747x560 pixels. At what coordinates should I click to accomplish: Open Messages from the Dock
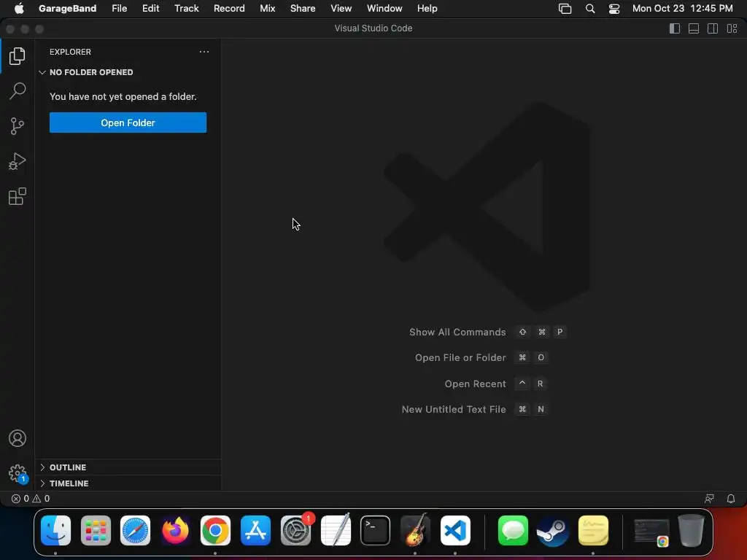[x=513, y=530]
